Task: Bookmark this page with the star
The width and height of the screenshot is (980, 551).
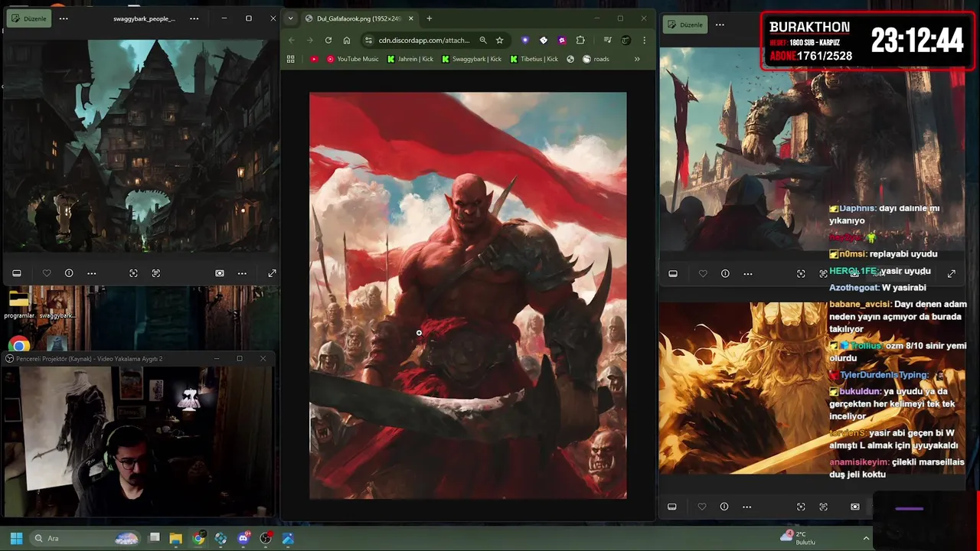Action: [500, 40]
